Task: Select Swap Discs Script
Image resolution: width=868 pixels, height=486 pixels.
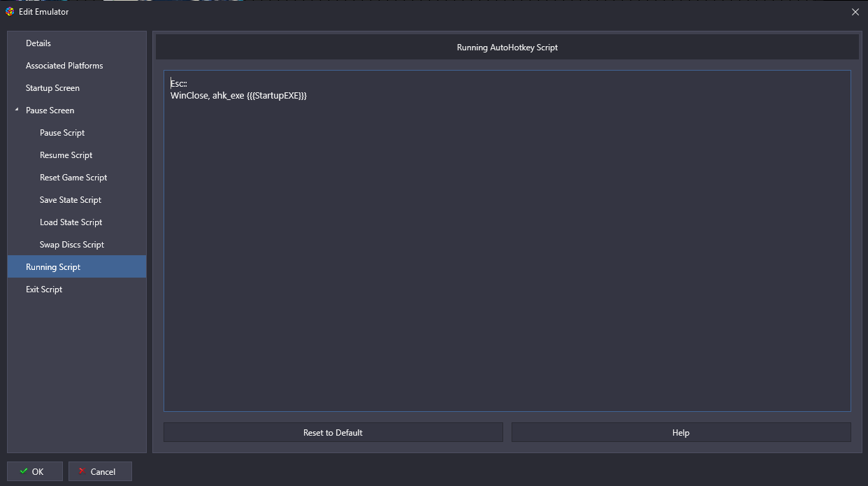Action: pyautogui.click(x=72, y=245)
